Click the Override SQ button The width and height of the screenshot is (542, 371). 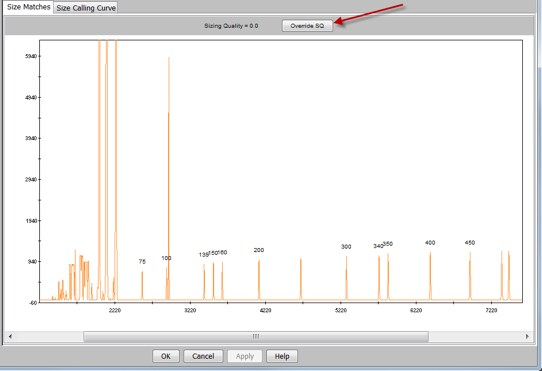coord(307,26)
